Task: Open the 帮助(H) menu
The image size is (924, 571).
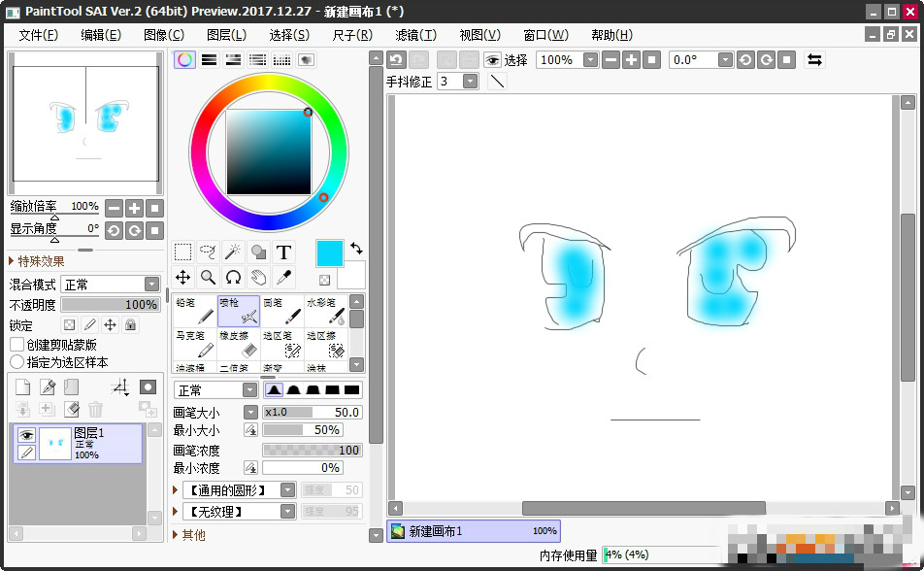Action: (611, 35)
